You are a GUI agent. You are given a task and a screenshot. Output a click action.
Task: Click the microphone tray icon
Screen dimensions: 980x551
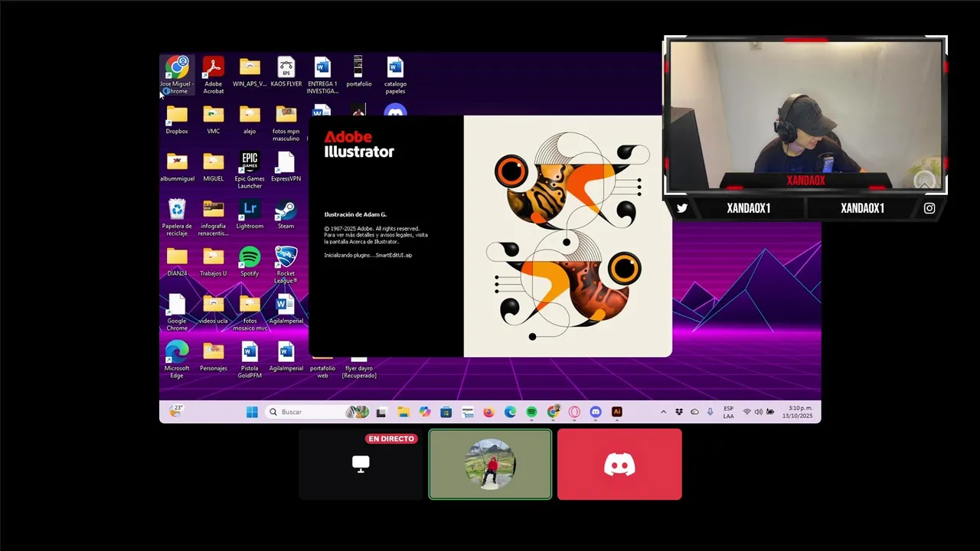[x=710, y=412]
